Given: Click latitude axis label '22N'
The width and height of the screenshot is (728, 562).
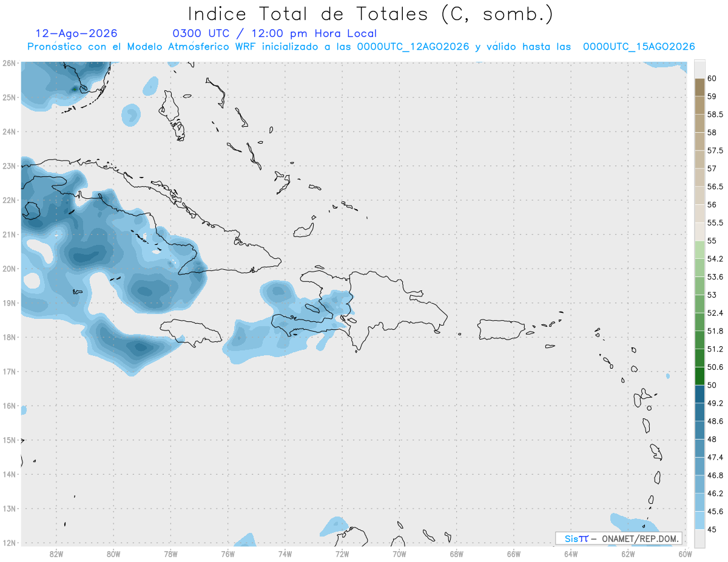Looking at the screenshot, I should tap(9, 200).
